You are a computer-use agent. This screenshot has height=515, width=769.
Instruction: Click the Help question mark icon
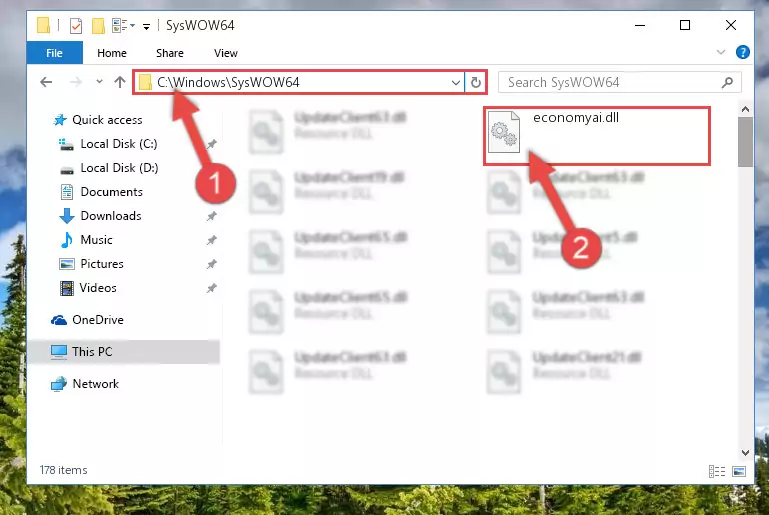pyautogui.click(x=743, y=52)
